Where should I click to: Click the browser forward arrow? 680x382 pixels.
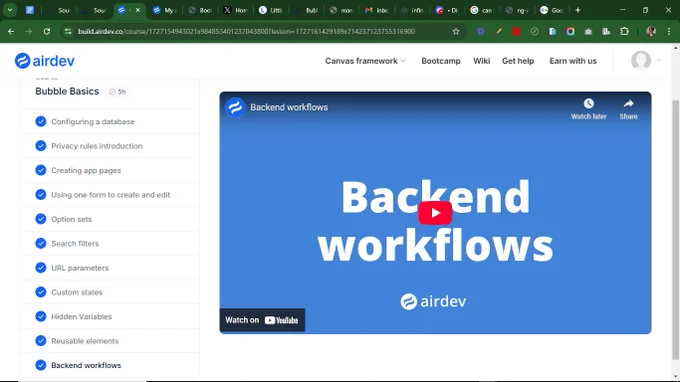click(x=29, y=31)
